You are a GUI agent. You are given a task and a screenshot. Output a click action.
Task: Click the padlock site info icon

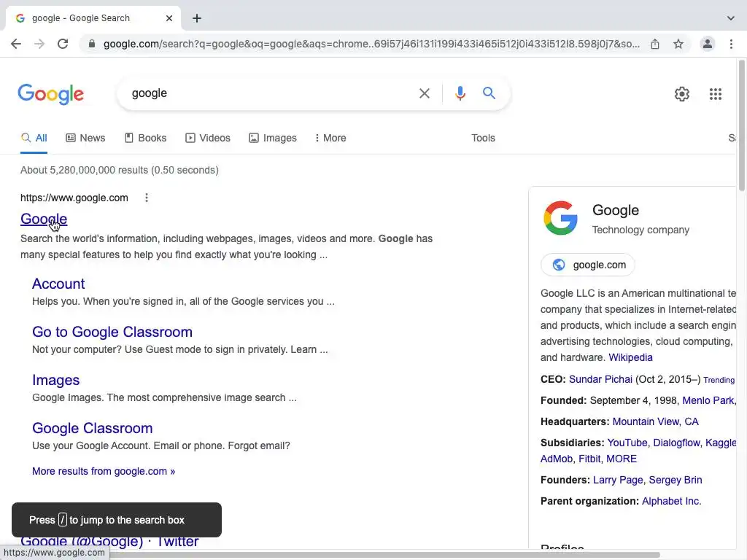pyautogui.click(x=92, y=44)
